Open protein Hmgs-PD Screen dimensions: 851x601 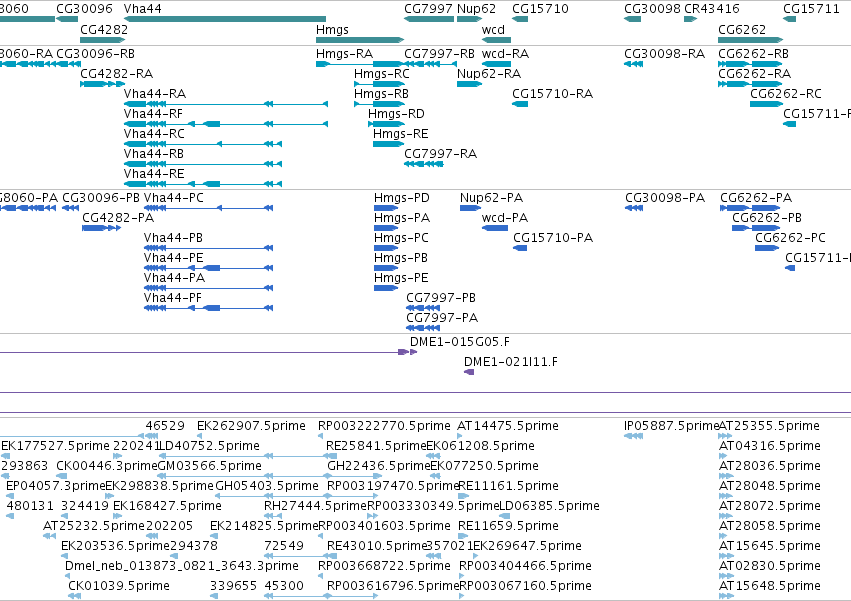(x=402, y=198)
